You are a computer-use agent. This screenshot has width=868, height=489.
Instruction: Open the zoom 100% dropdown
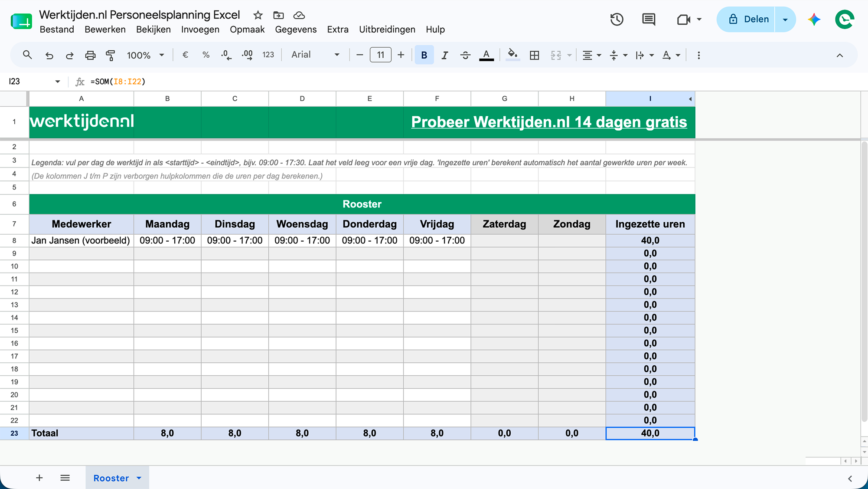[x=145, y=55]
